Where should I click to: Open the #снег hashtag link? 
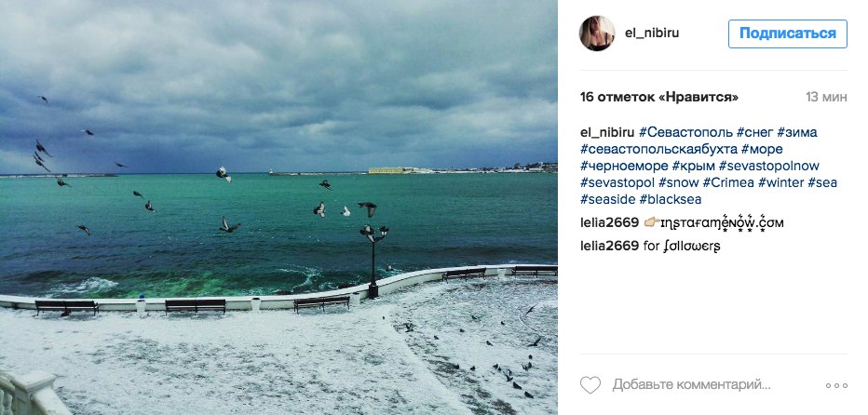(x=754, y=133)
